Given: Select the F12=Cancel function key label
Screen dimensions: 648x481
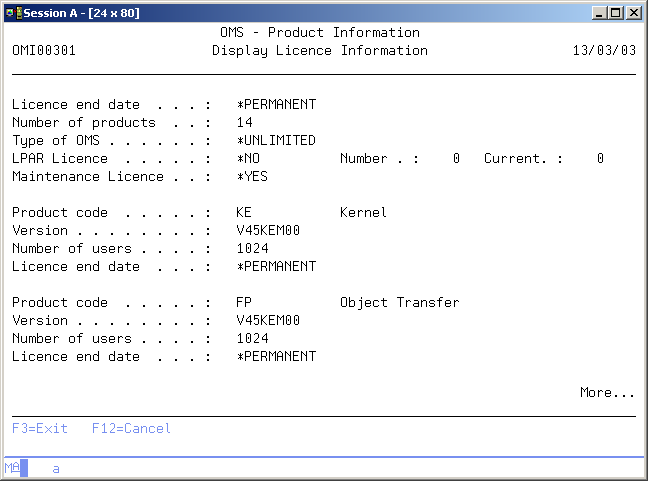Looking at the screenshot, I should (x=131, y=428).
